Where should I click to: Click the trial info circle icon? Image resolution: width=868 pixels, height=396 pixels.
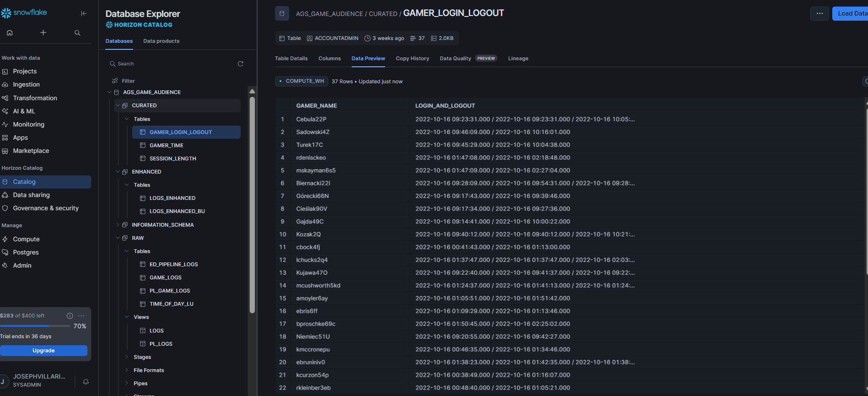click(70, 316)
